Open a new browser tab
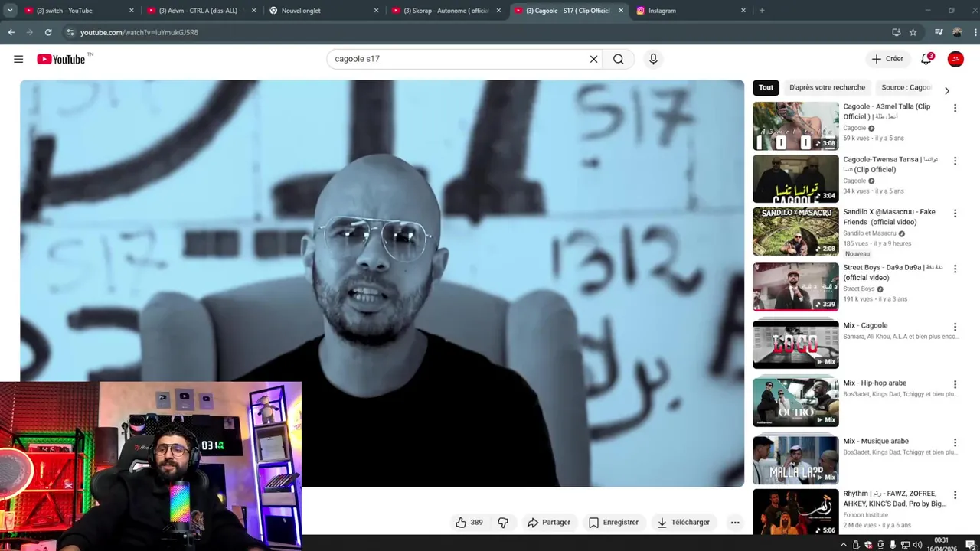 point(761,11)
